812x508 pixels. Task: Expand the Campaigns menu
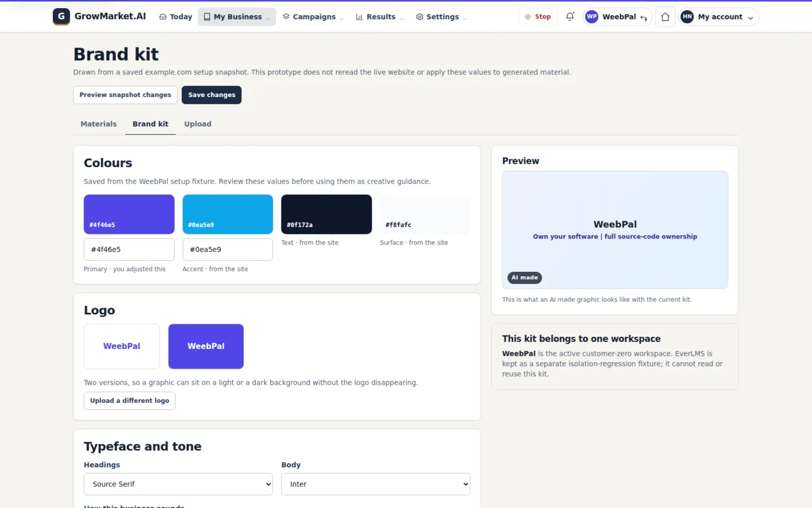(313, 17)
